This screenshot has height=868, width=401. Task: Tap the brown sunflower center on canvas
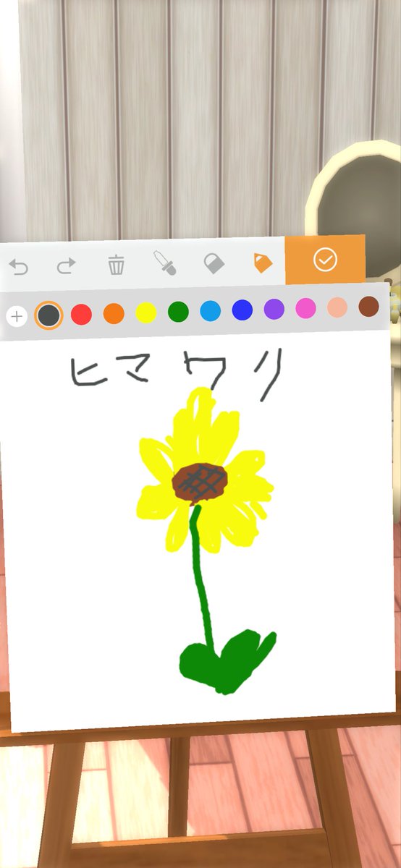[x=200, y=482]
